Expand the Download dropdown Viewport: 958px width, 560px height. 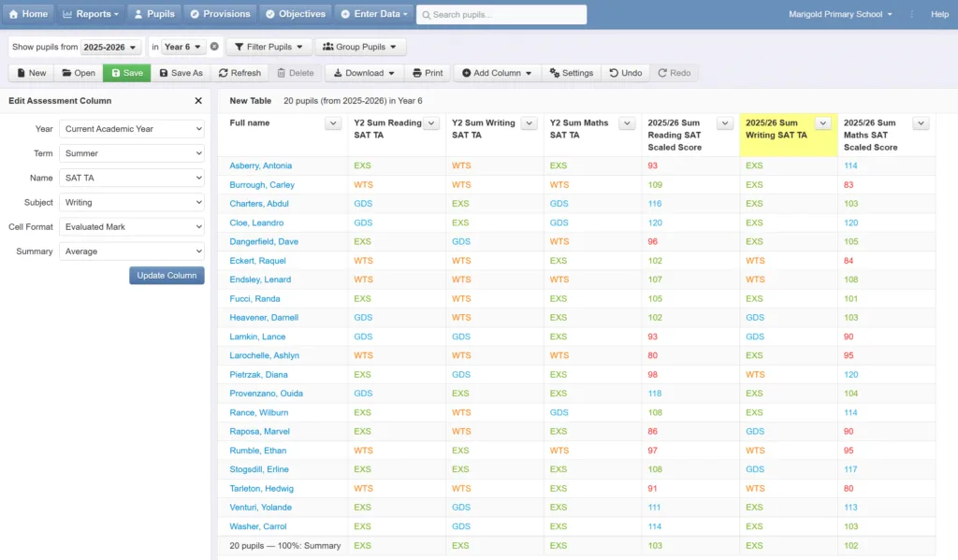coord(364,73)
